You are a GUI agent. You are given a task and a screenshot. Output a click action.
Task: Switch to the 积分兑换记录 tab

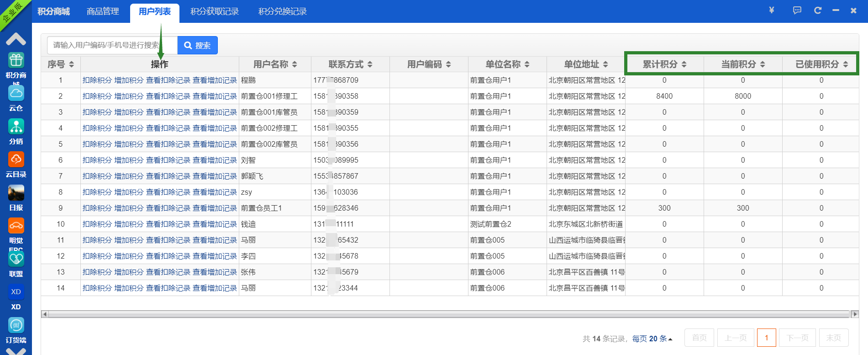(282, 11)
